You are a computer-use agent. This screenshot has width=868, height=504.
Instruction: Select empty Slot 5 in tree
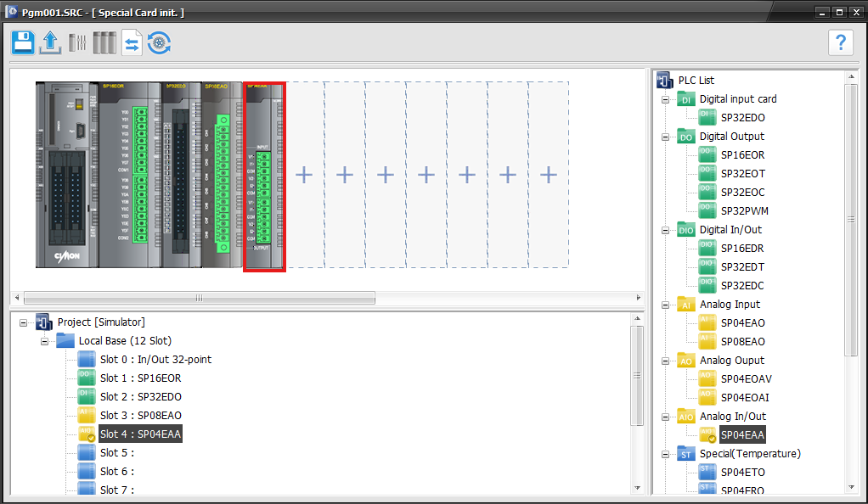(117, 453)
